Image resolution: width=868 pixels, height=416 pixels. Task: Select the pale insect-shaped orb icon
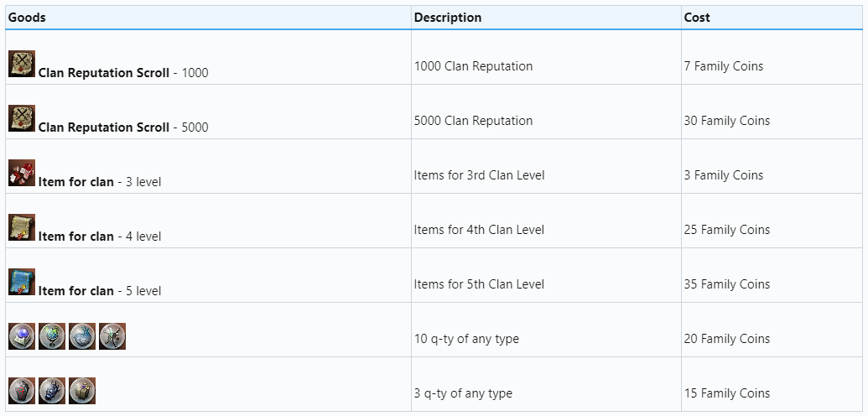112,336
